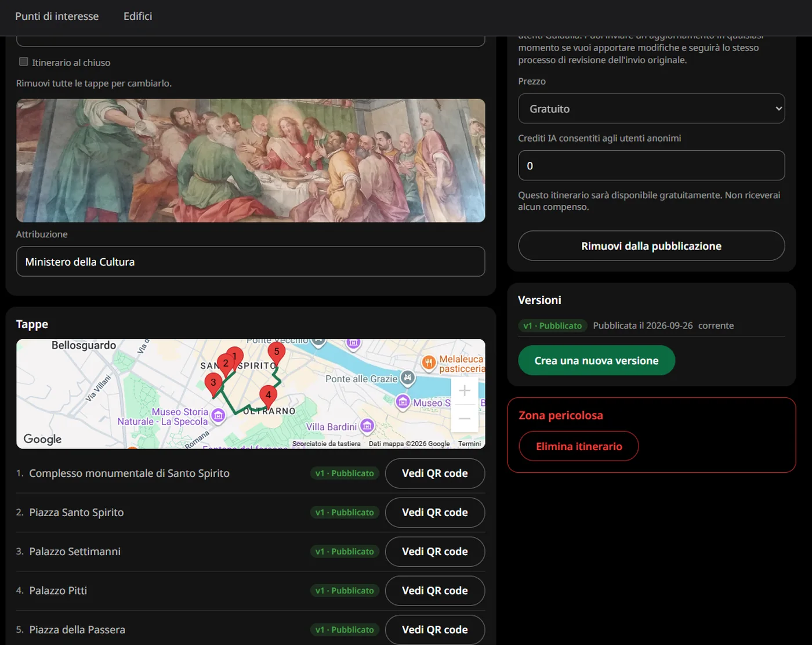The width and height of the screenshot is (812, 645).
Task: Click the Pubblicata il 2026-09-26 text
Action: click(643, 325)
